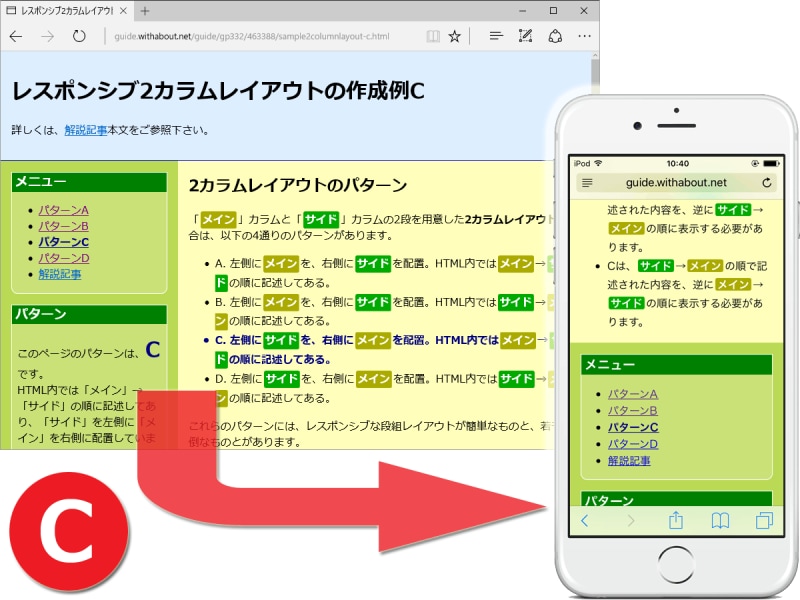The height and width of the screenshot is (600, 800).
Task: Tap the Share icon in mobile Safari
Action: point(675,520)
